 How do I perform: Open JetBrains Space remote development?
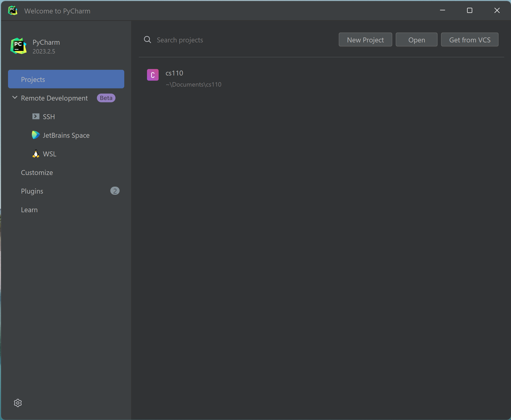(66, 135)
